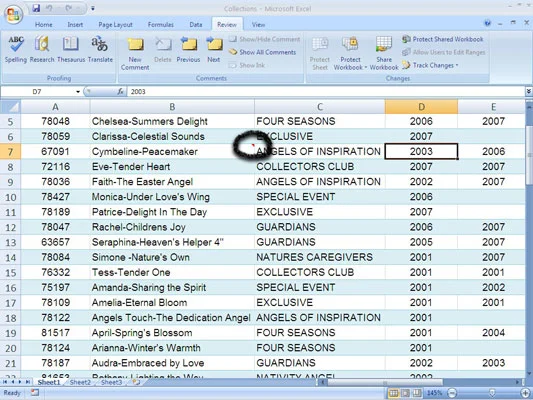
Task: Switch to the Page Layout tab
Action: (115, 24)
